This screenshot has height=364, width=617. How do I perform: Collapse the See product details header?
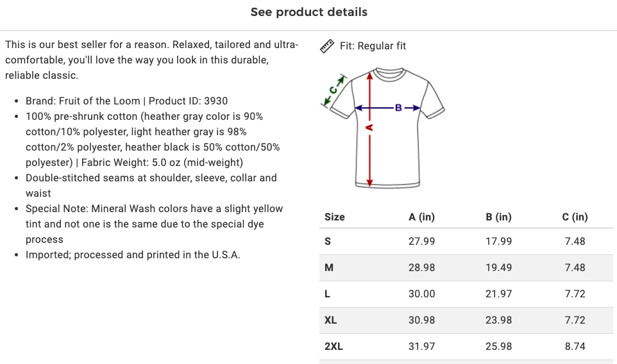tap(308, 12)
